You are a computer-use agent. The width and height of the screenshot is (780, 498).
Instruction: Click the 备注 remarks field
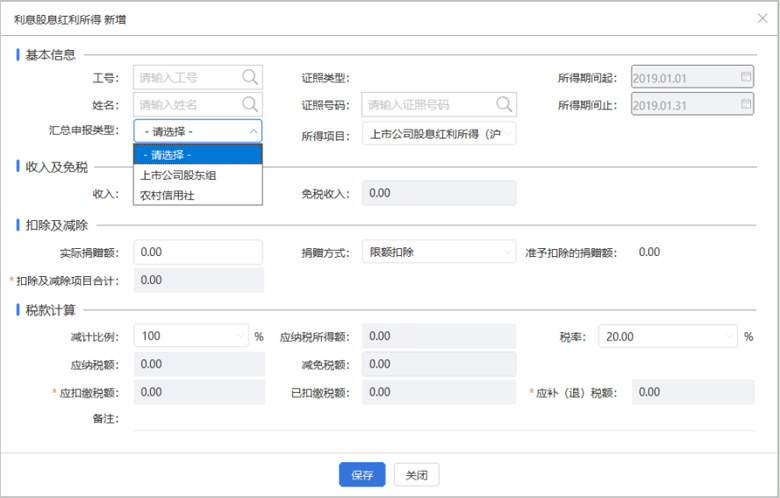click(x=440, y=419)
